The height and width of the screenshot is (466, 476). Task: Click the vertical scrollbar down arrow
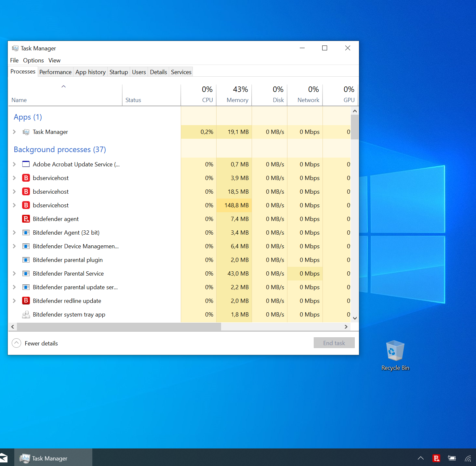click(355, 318)
